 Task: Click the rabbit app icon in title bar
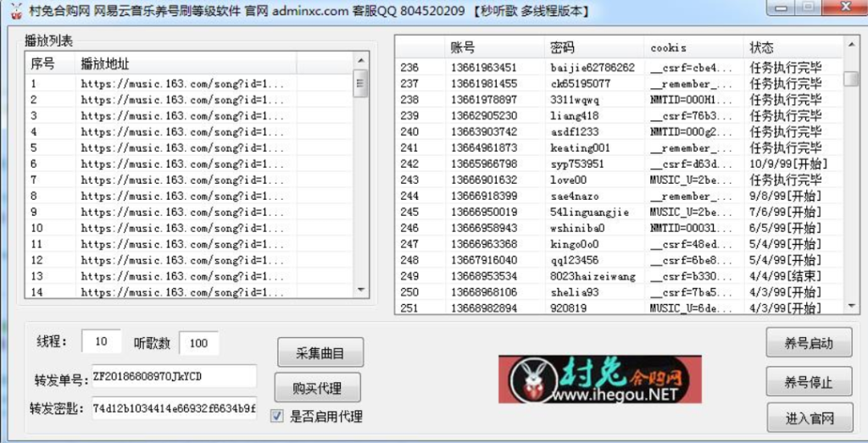tap(16, 10)
